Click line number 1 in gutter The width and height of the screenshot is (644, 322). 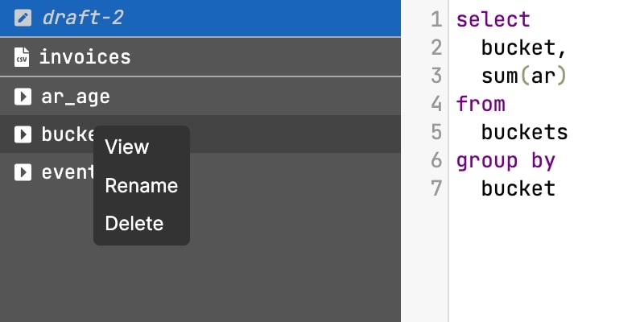436,19
